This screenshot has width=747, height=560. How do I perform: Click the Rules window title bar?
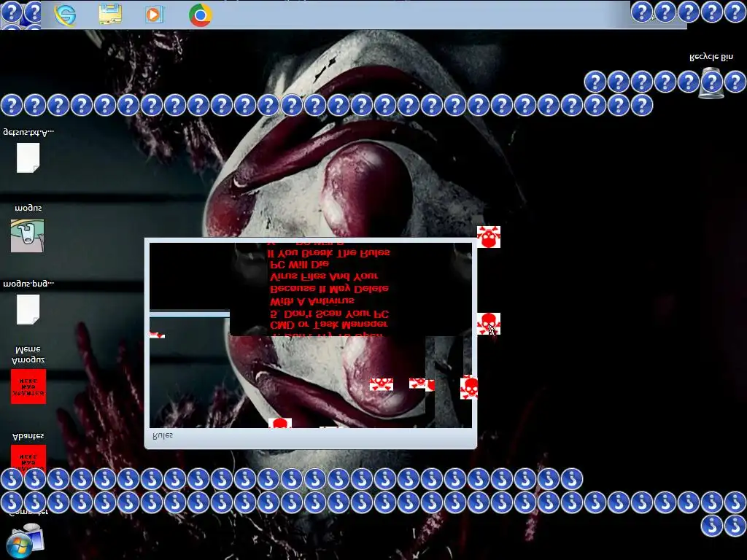pyautogui.click(x=311, y=436)
